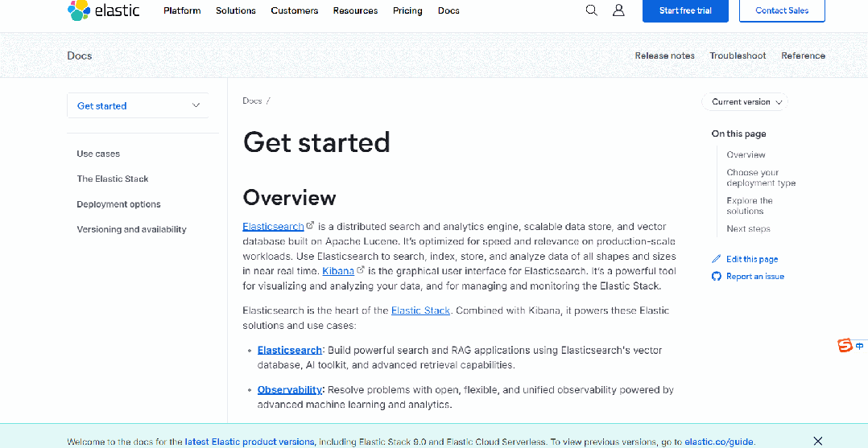Viewport: 868px width, 448px height.
Task: Follow Elasticsearch link in Overview paragraph
Action: (274, 226)
